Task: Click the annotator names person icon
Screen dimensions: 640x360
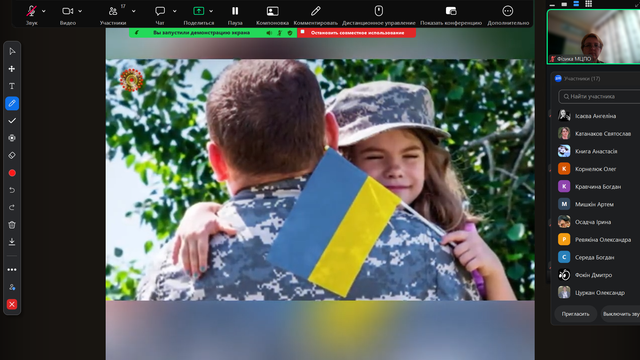Action: [12, 287]
